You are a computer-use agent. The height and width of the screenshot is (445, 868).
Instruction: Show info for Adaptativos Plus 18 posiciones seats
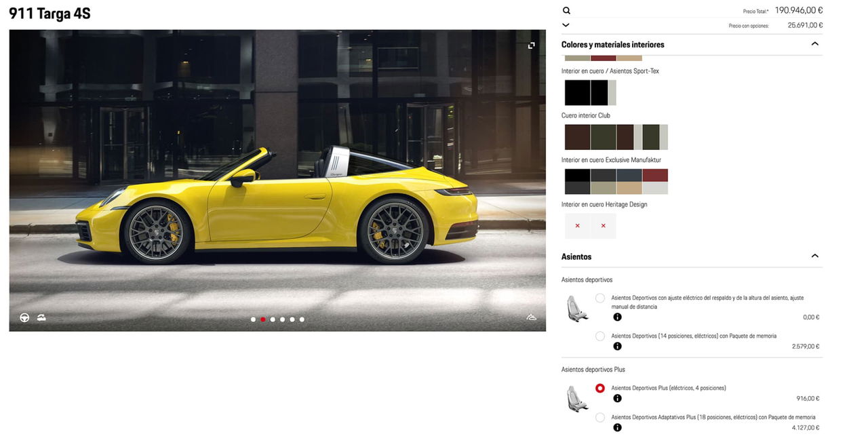pos(617,427)
